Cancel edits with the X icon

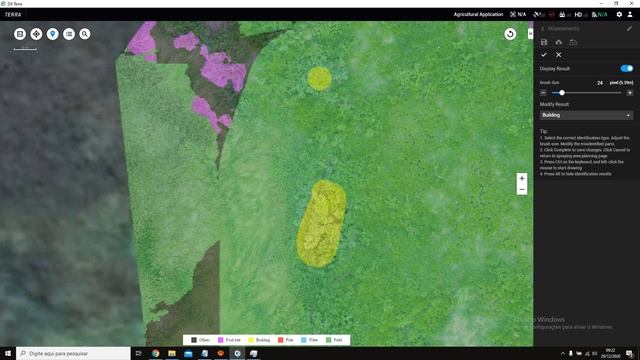(x=558, y=55)
